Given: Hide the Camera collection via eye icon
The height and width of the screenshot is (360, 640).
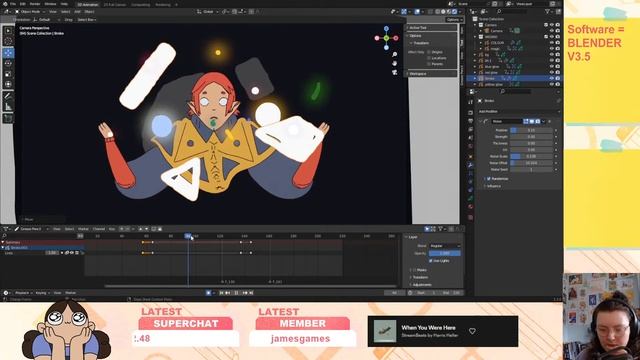Looking at the screenshot, I should click(x=552, y=25).
